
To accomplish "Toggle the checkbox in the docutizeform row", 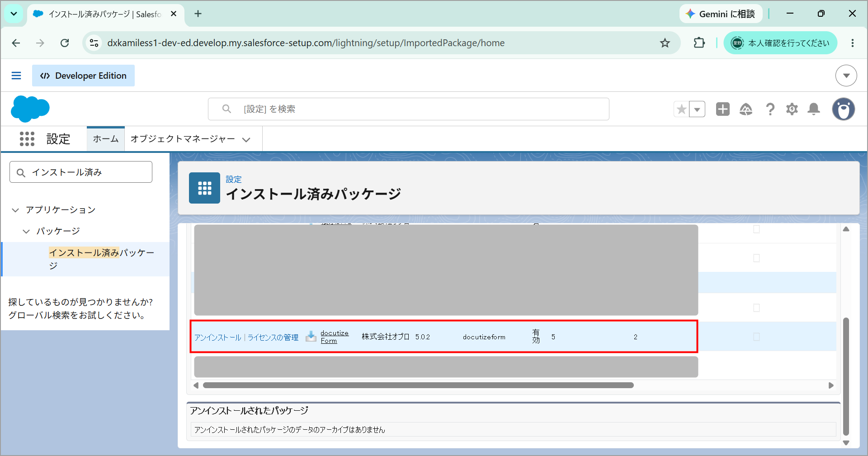I will point(756,337).
